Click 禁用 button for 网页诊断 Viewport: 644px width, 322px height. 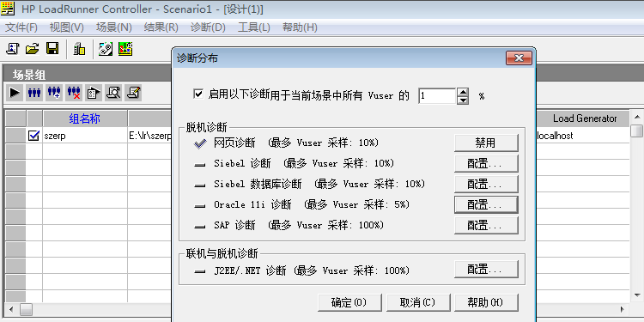[x=486, y=143]
